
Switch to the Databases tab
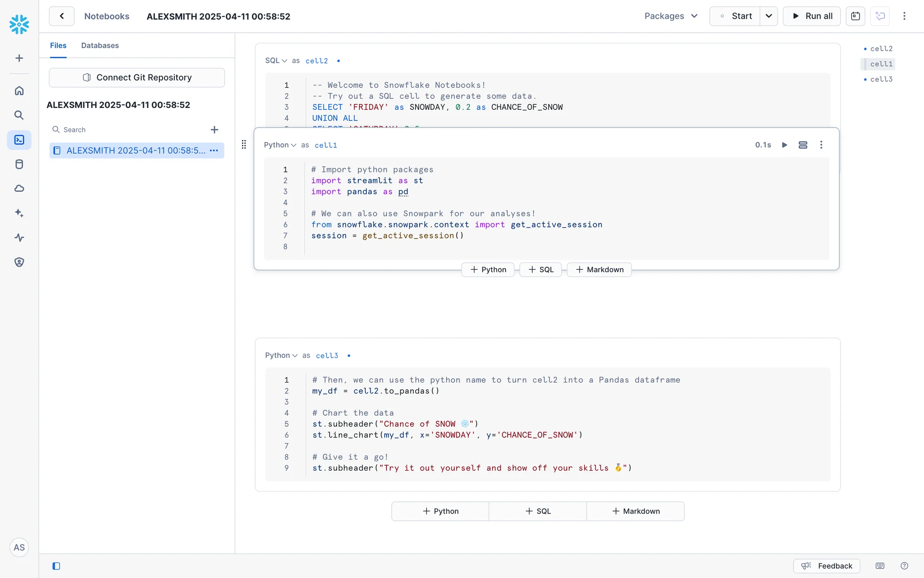tap(100, 45)
